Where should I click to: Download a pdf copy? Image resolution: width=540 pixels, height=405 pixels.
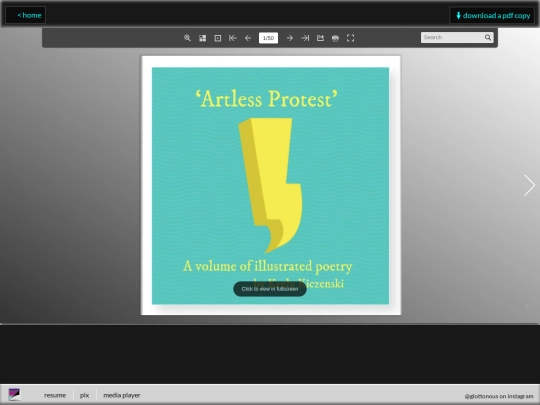pos(492,15)
